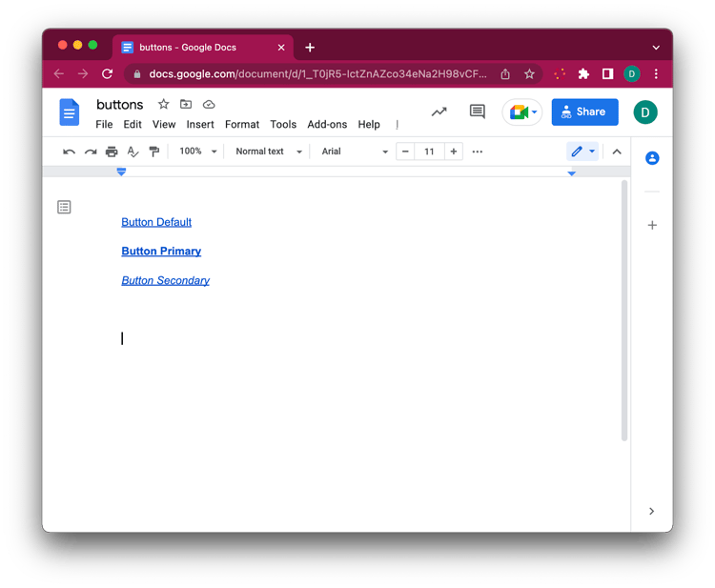Image resolution: width=715 pixels, height=588 pixels.
Task: Open the Insert menu
Action: point(200,124)
